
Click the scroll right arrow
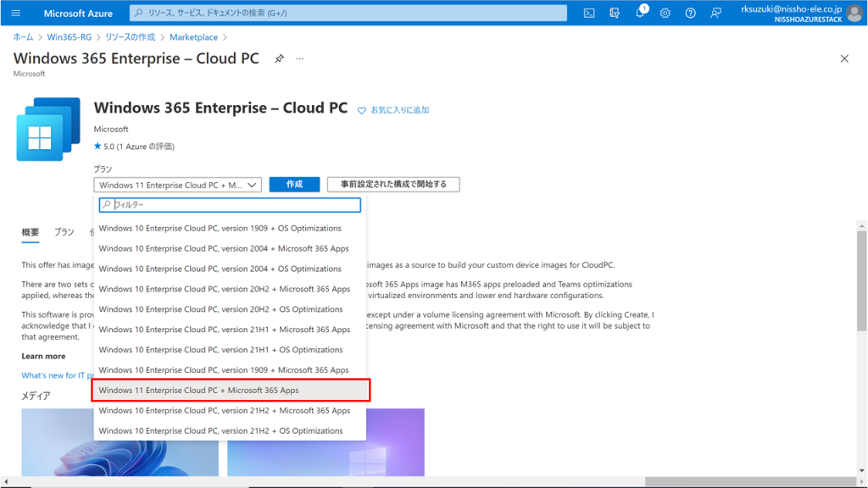(x=861, y=482)
